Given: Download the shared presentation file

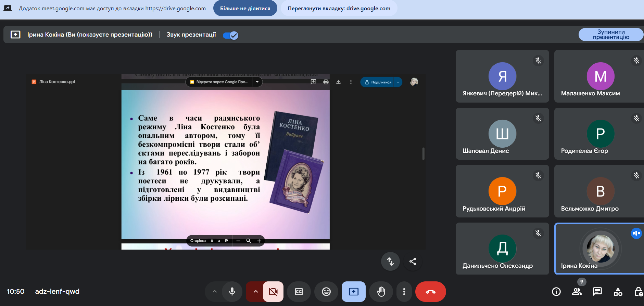Looking at the screenshot, I should click(338, 82).
